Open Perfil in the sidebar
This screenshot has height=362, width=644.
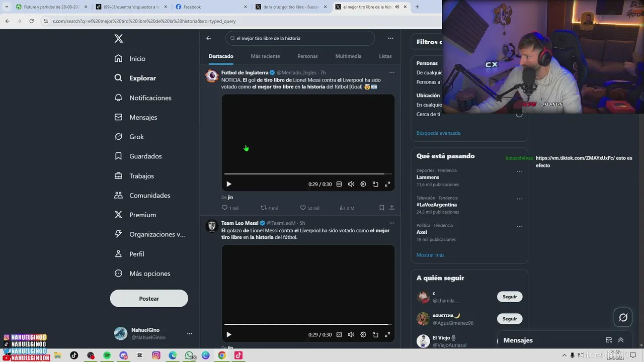tap(129, 254)
